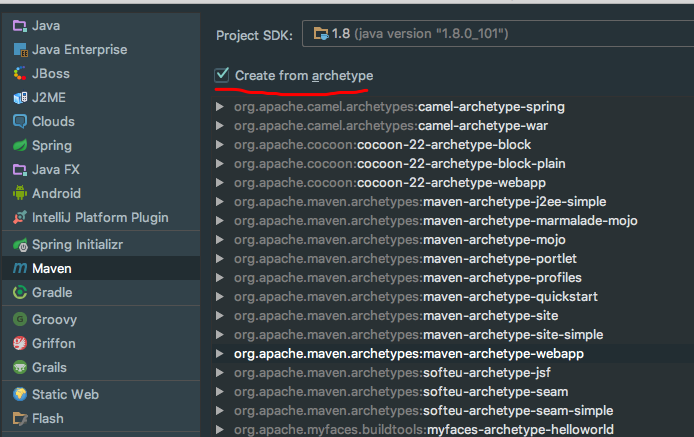Expand the maven-archetype-webapp entry

pyautogui.click(x=219, y=354)
